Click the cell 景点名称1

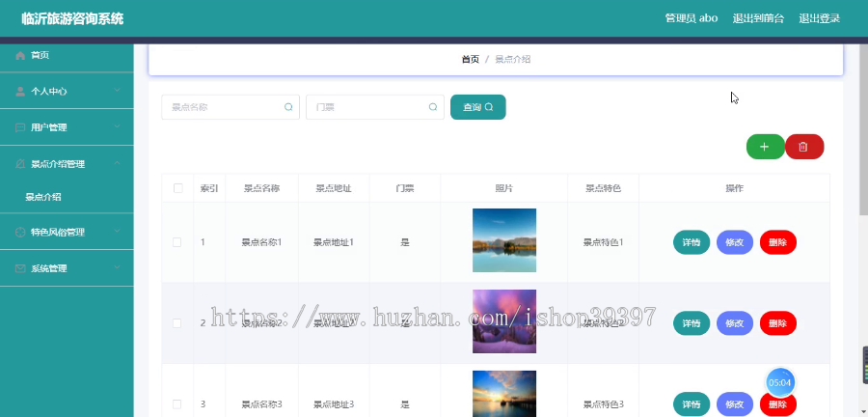pos(261,242)
